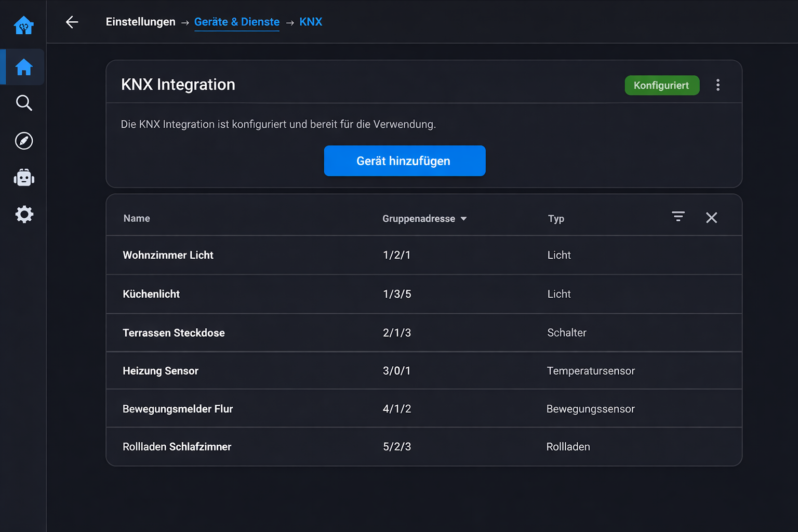Open the three-dot menu beside Konfiguriert
Viewport: 798px width, 532px height.
[x=718, y=85]
